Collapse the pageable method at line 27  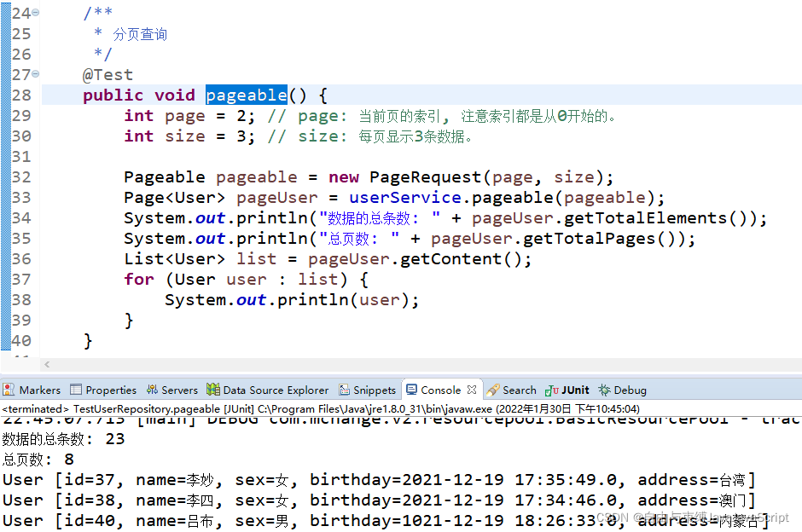click(36, 74)
